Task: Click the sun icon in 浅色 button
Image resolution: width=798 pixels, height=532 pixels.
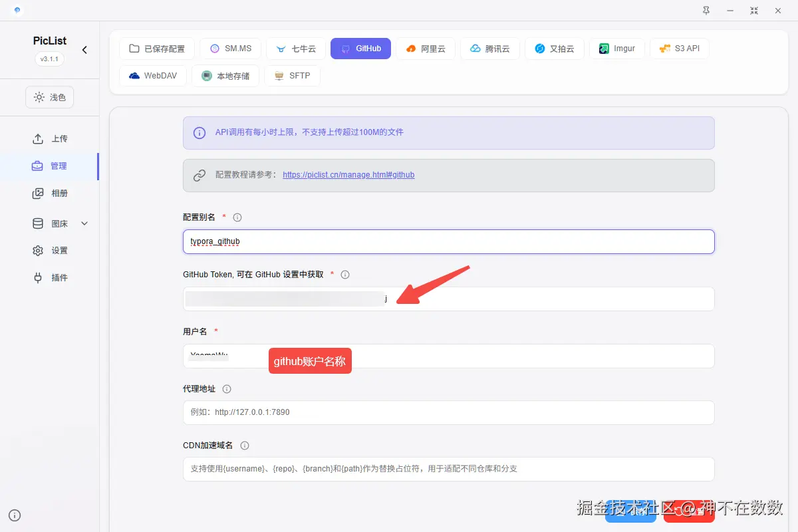Action: click(x=40, y=97)
